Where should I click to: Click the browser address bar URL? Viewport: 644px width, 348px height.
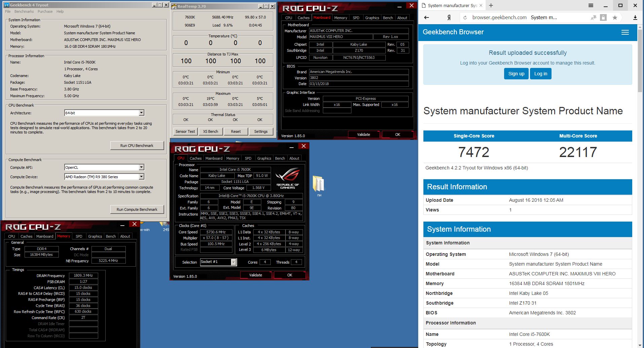(499, 17)
